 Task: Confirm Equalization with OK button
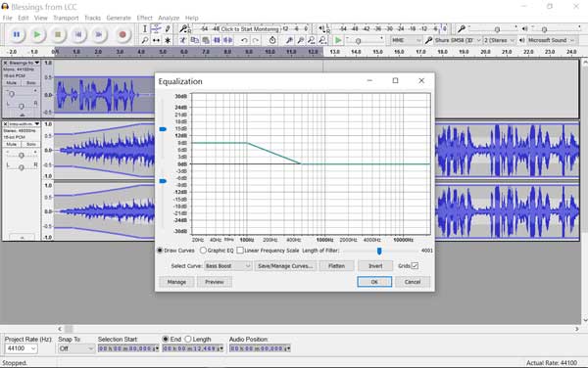(374, 282)
